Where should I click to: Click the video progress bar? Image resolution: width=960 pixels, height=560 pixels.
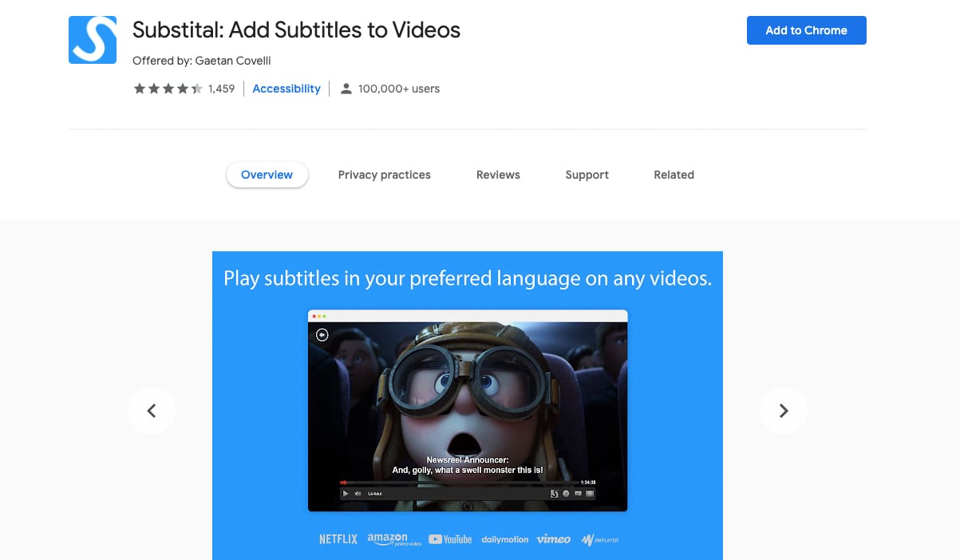pyautogui.click(x=459, y=482)
